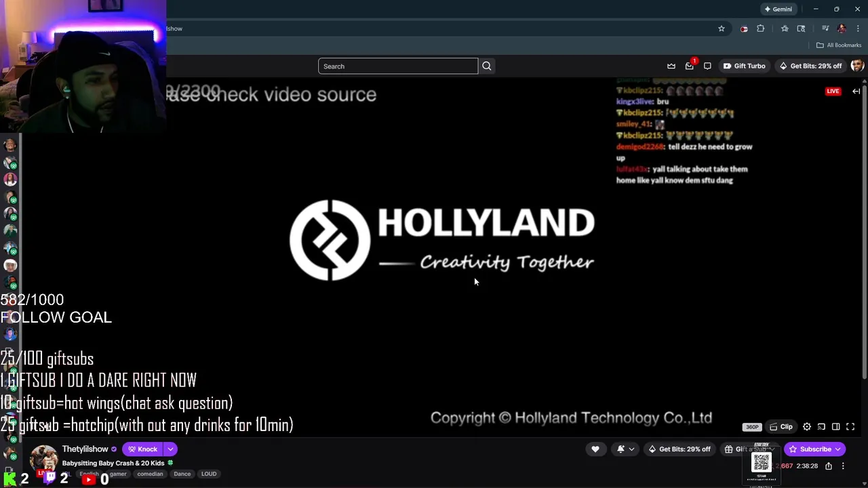
Task: Select the comedian tag
Action: [x=150, y=474]
